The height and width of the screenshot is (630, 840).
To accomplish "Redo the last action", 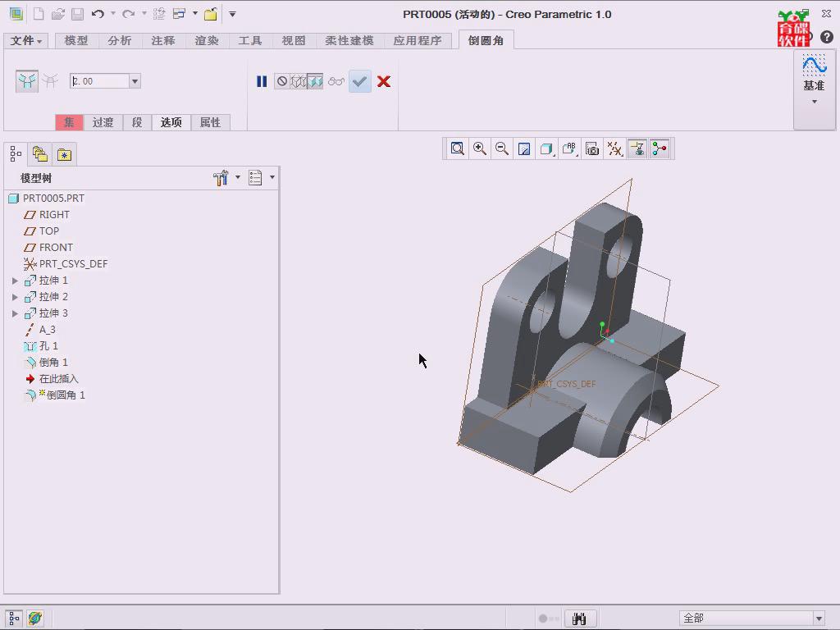I will coord(129,14).
